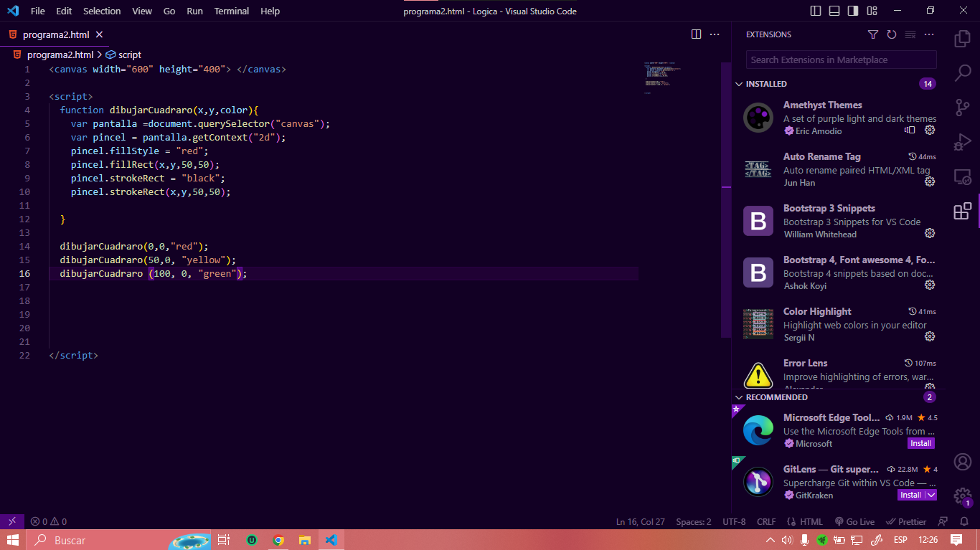The height and width of the screenshot is (550, 980).
Task: Open editor more actions ellipsis
Action: coord(715,34)
